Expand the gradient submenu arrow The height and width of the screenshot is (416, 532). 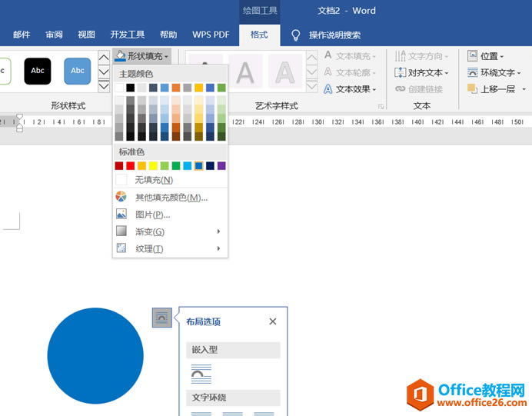click(x=218, y=231)
